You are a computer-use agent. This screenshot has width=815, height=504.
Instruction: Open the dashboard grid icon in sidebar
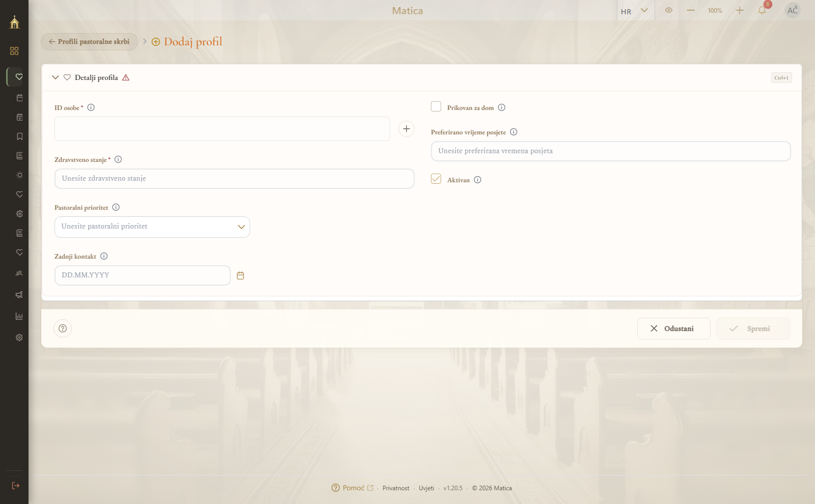click(x=14, y=51)
